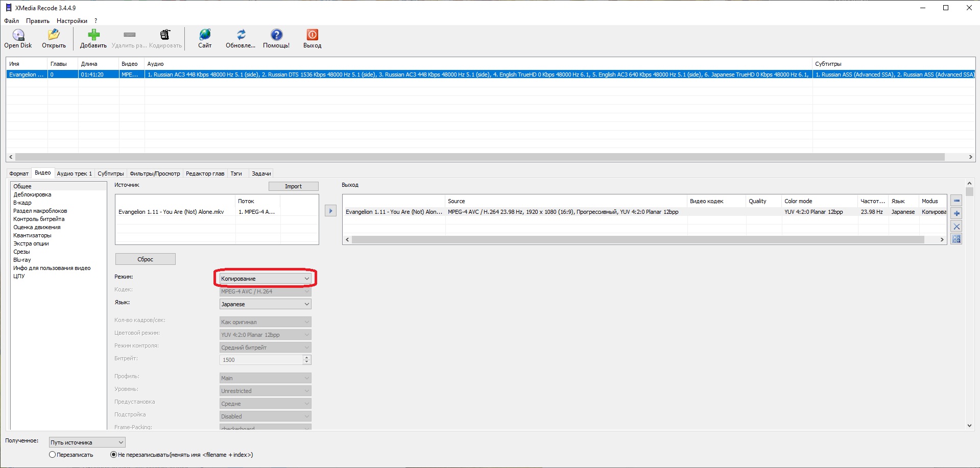Open the Настройки menu
Screen dimensions: 980x468
coord(72,21)
